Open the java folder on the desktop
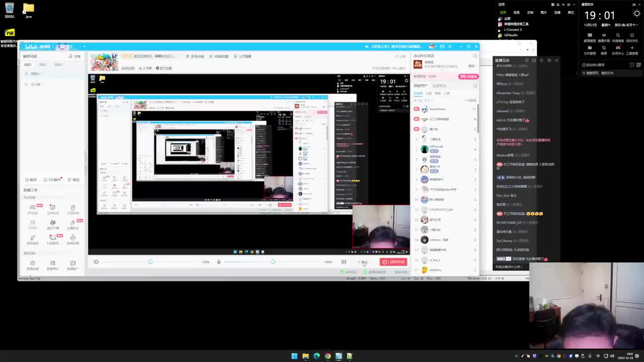Screen dimensions: 644x362 click(29, 10)
